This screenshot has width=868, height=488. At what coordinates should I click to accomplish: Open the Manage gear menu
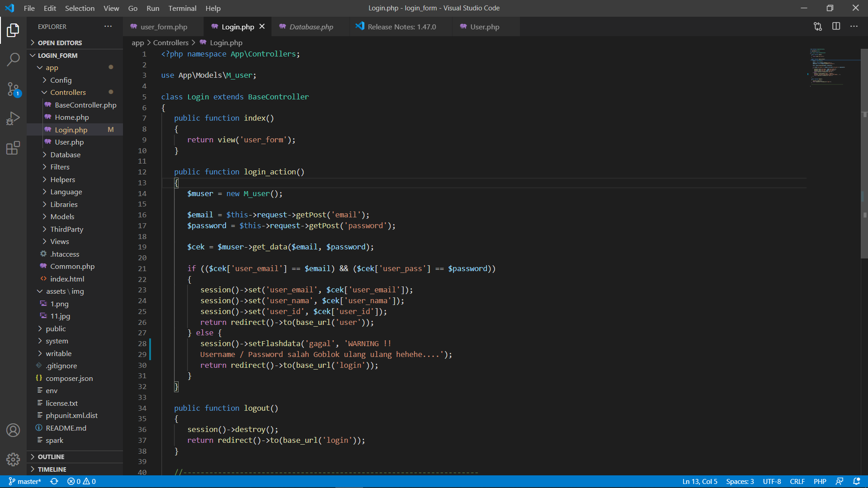13,460
